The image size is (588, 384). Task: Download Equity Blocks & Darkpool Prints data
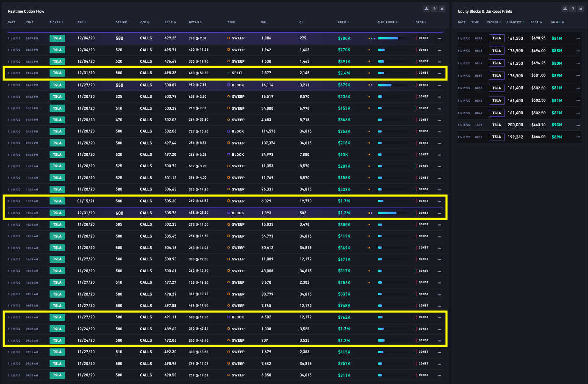coord(565,9)
